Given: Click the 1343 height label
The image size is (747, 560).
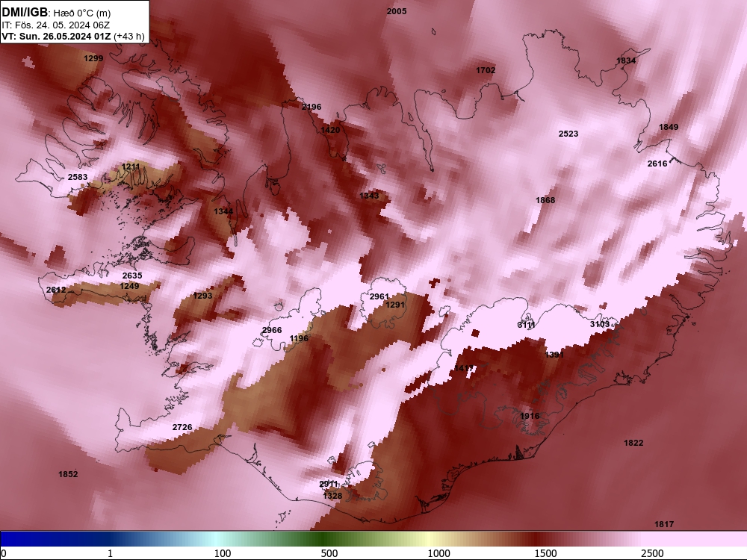Looking at the screenshot, I should tap(369, 196).
